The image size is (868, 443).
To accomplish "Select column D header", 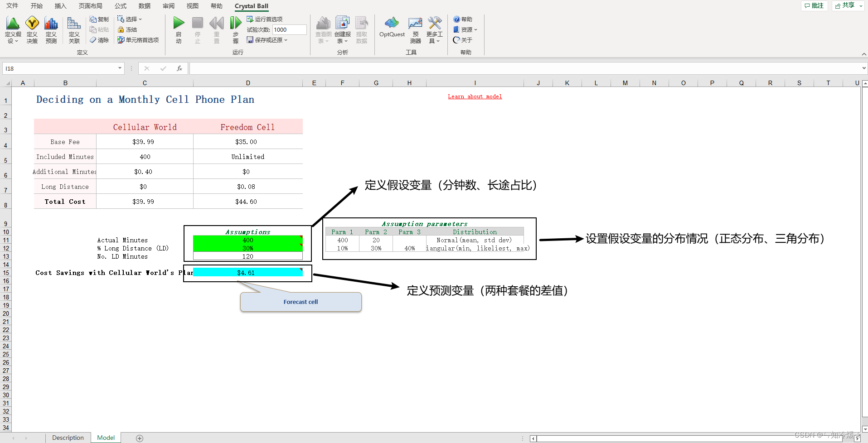I will (x=248, y=83).
